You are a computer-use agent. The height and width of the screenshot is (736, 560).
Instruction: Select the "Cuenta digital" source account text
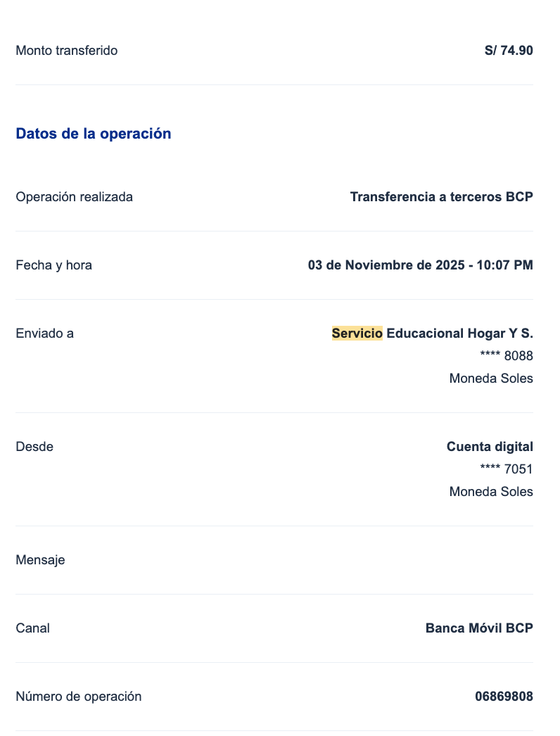(490, 447)
